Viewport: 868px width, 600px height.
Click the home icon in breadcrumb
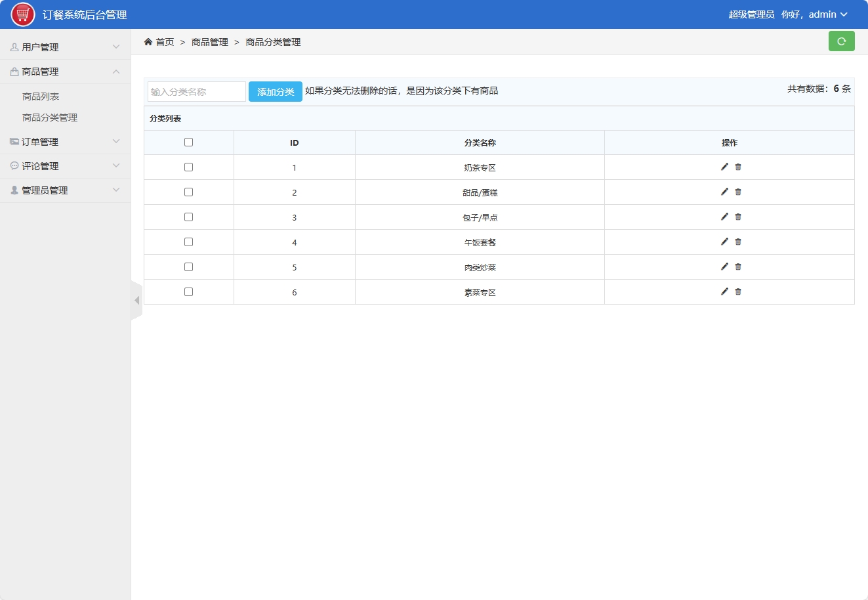(148, 42)
